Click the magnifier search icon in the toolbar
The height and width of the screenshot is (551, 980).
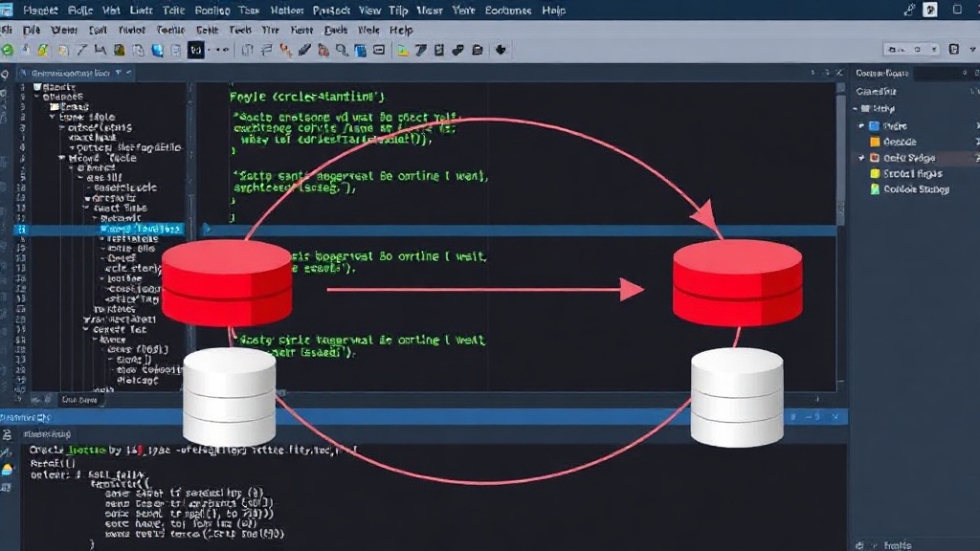pos(342,50)
